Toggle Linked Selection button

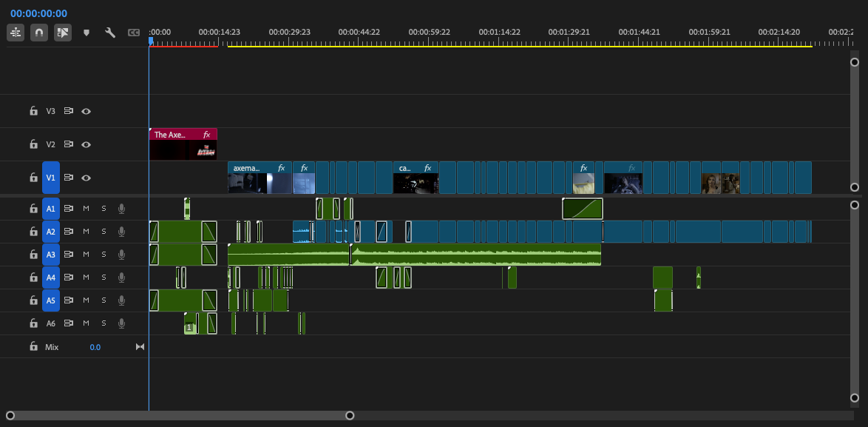click(x=63, y=33)
